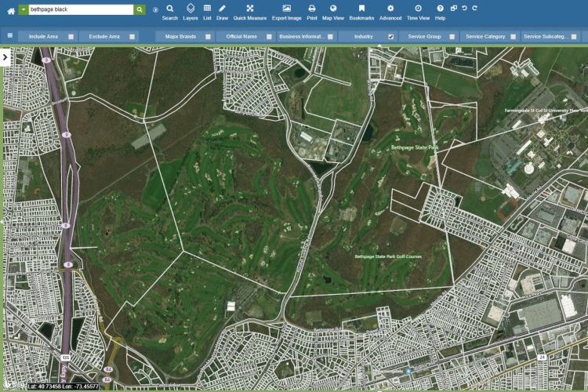Viewport: 588px width, 392px height.
Task: Toggle the Service Category checkbox
Action: (x=514, y=37)
